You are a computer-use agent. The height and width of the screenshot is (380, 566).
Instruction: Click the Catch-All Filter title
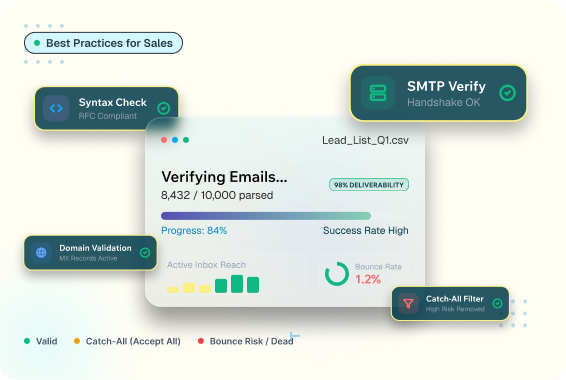(454, 299)
